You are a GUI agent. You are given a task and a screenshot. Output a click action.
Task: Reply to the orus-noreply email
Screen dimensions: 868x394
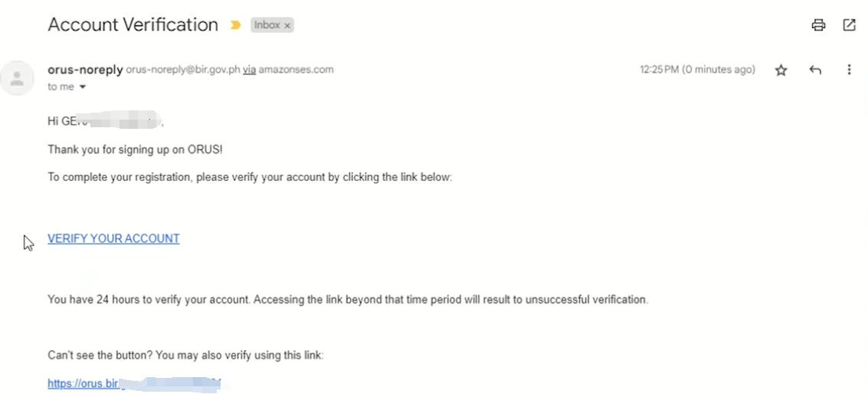click(815, 70)
